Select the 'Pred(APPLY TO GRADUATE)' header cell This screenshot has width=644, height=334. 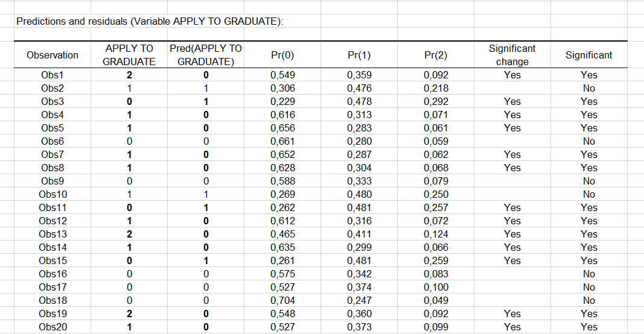(x=206, y=55)
